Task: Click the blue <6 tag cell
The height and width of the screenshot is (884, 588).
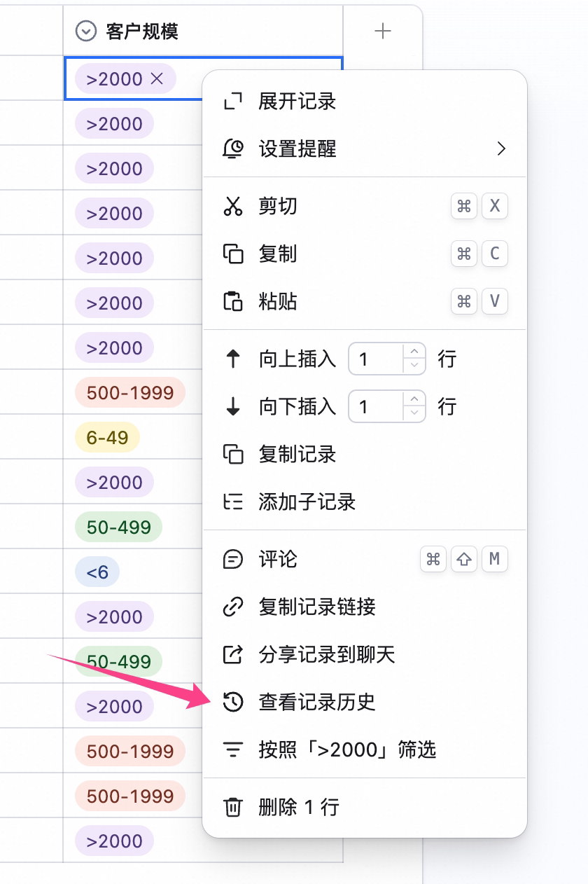Action: tap(97, 572)
